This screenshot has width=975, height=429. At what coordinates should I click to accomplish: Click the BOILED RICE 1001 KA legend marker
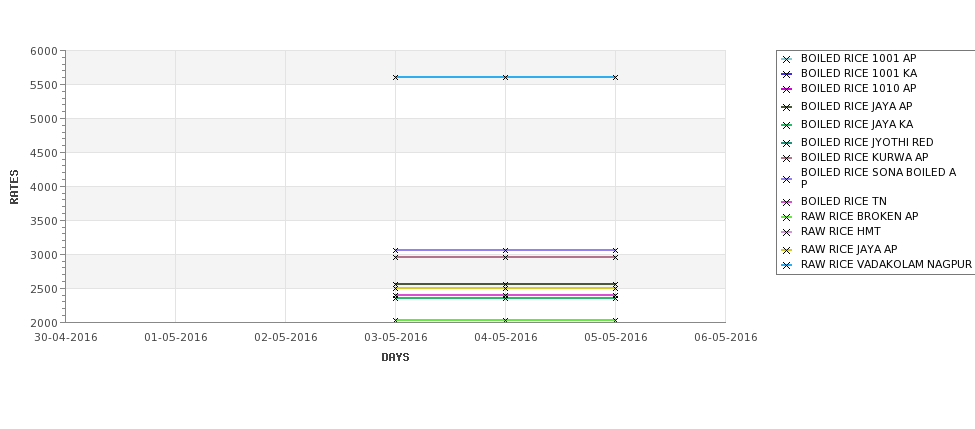pos(787,75)
